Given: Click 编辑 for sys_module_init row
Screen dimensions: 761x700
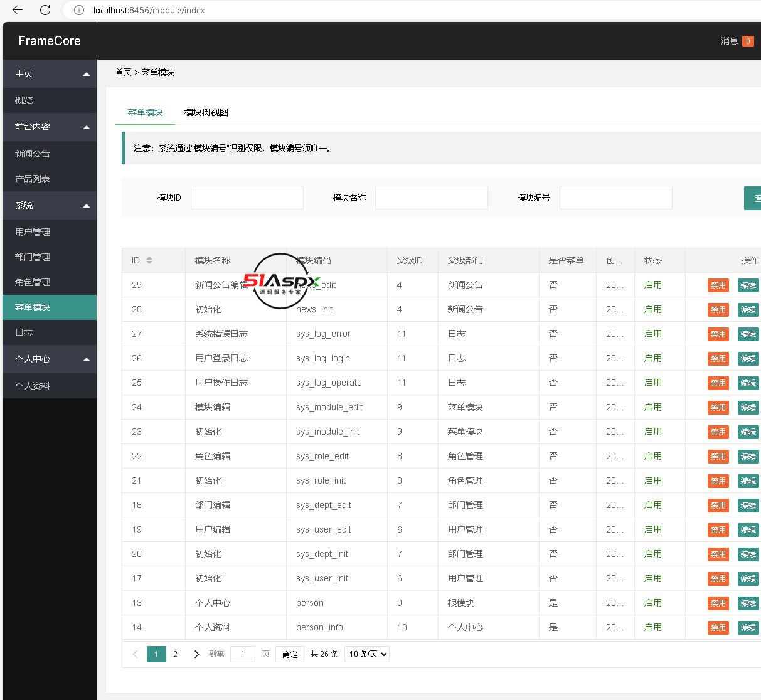Looking at the screenshot, I should click(748, 432).
